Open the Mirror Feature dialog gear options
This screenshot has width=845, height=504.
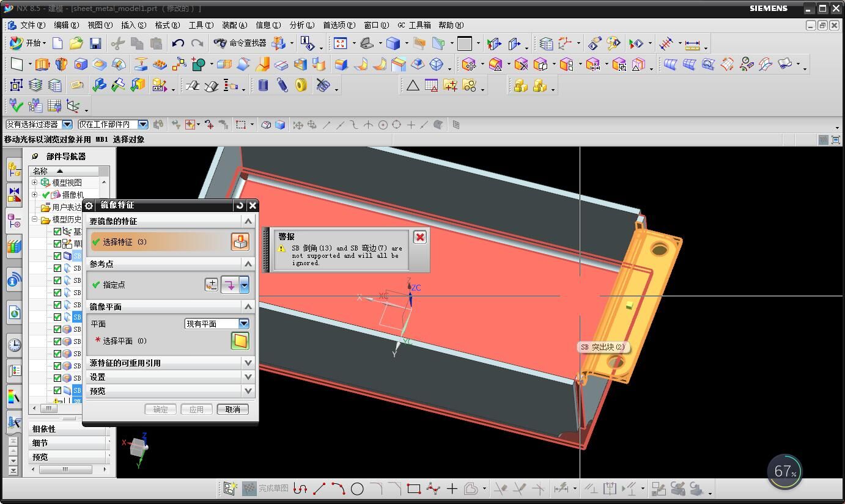[x=89, y=205]
